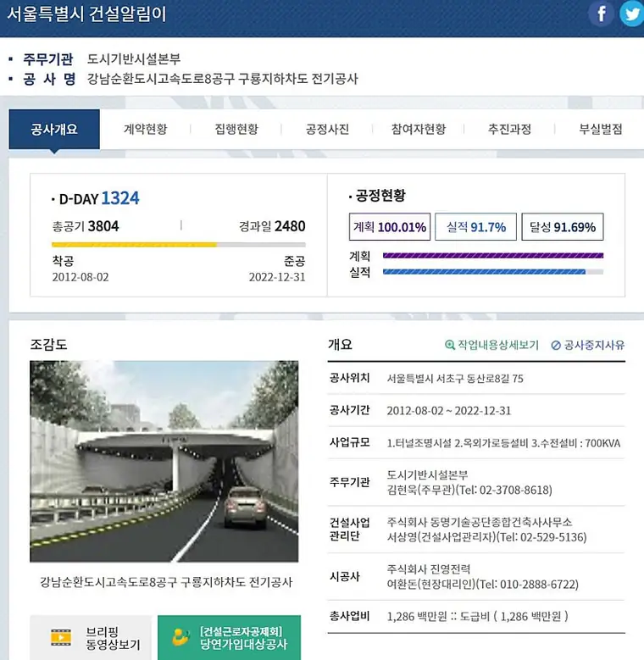Click address 서울특별시 서초구 동산로8길 75
The height and width of the screenshot is (660, 644).
click(x=455, y=379)
